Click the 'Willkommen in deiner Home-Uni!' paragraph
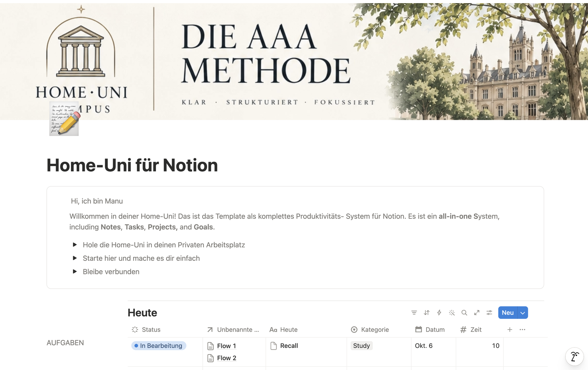This screenshot has height=370, width=588. (x=284, y=221)
